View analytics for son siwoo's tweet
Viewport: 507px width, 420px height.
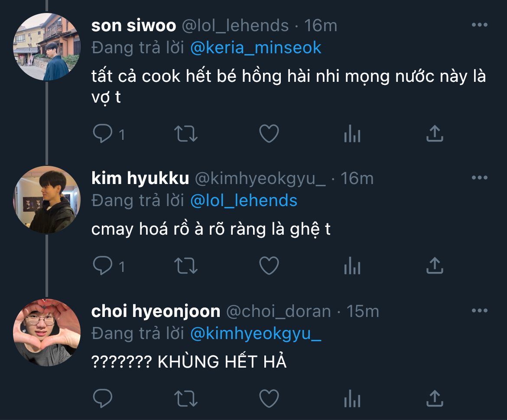coord(352,135)
